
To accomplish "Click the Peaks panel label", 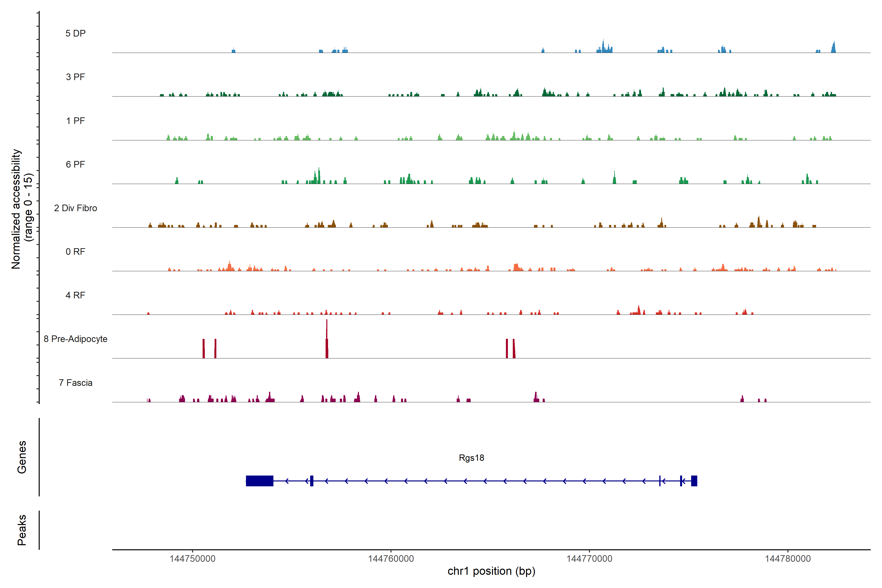I will pos(22,530).
